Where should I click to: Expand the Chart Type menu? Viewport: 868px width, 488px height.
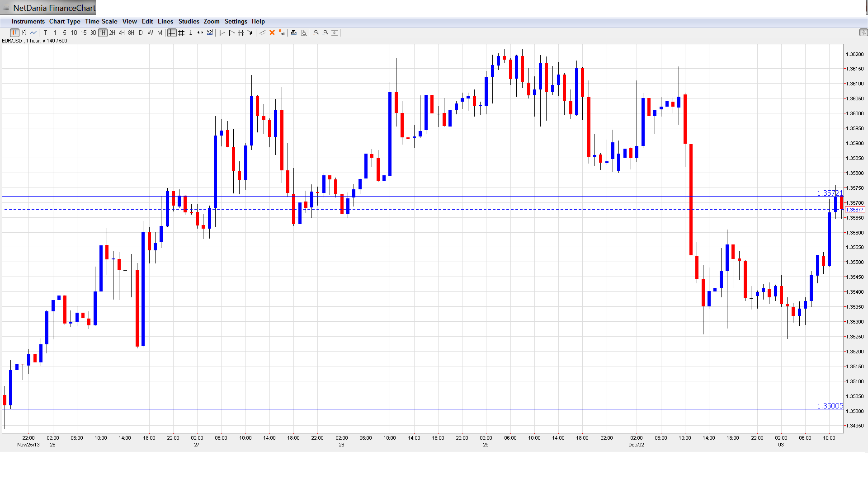[65, 21]
